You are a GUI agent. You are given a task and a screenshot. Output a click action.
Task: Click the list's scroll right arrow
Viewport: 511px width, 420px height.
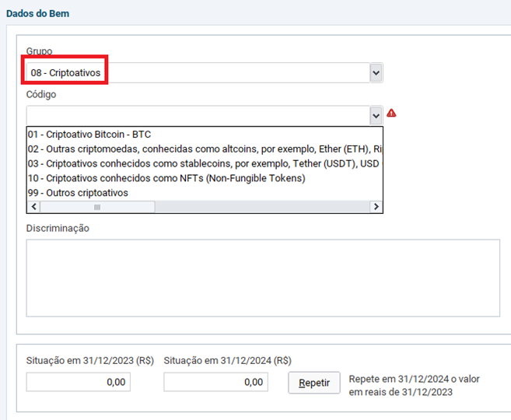376,207
